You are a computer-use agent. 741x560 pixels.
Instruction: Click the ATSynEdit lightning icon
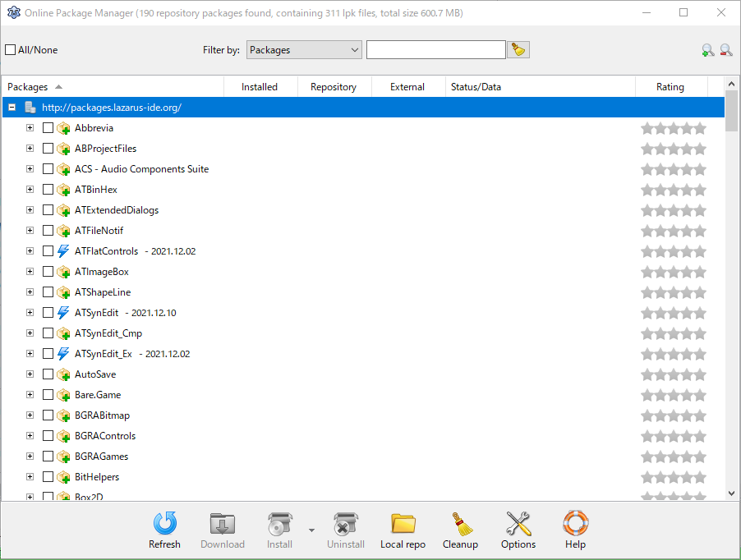[63, 313]
